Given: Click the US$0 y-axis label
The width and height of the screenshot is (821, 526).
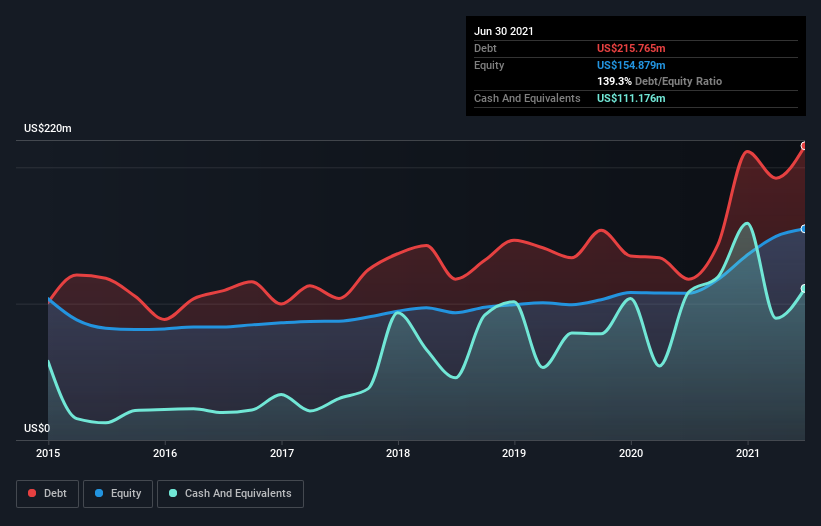Looking at the screenshot, I should pos(37,428).
